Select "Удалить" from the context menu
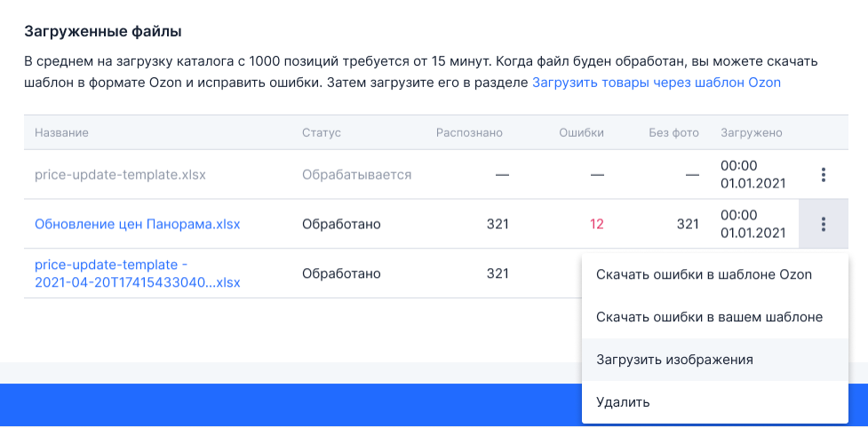This screenshot has height=428, width=868. 714,402
